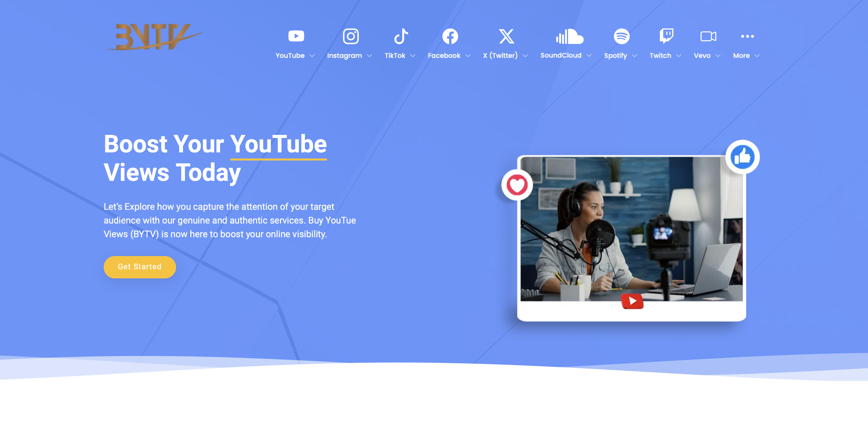Click the Spotify icon in navigation

(621, 36)
